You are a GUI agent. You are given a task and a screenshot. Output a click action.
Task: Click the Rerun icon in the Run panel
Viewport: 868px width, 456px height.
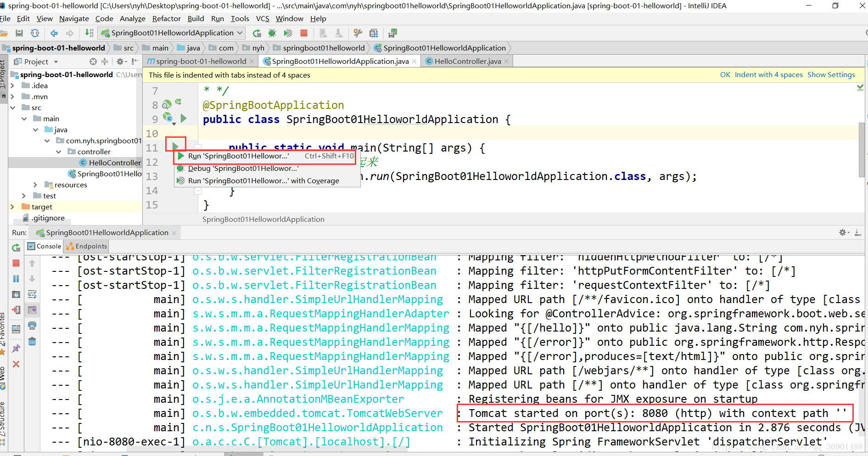click(x=16, y=248)
